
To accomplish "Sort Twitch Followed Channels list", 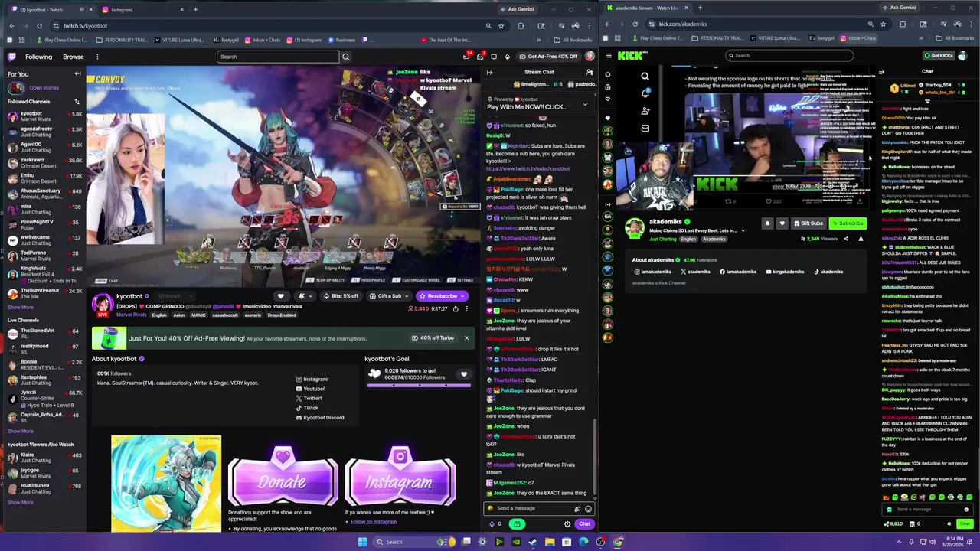I will coord(77,102).
